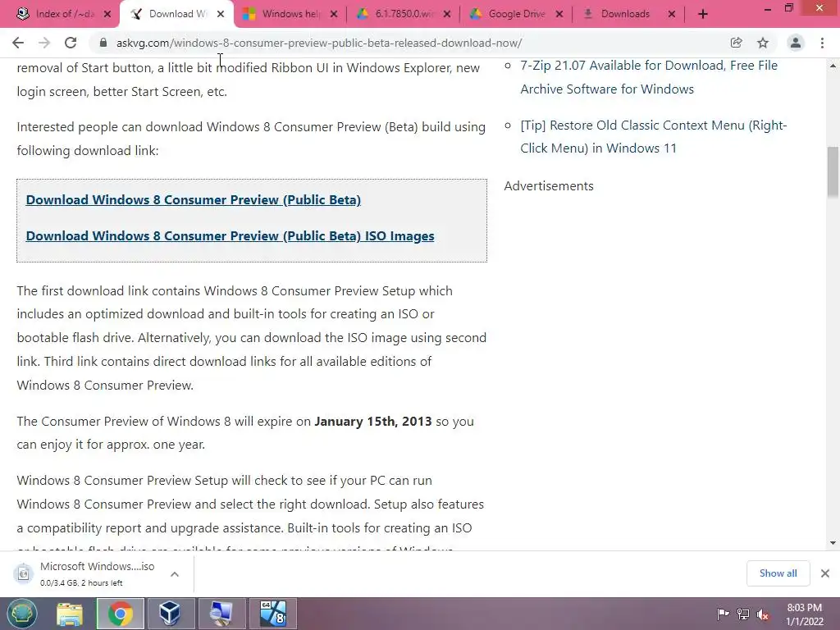Click the vertical scrollbar thumb
840x630 pixels.
[x=833, y=171]
